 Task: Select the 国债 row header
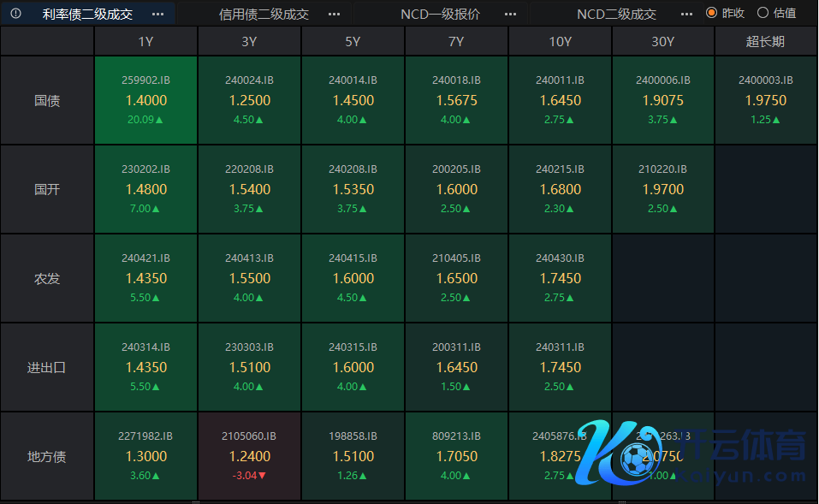pos(47,100)
